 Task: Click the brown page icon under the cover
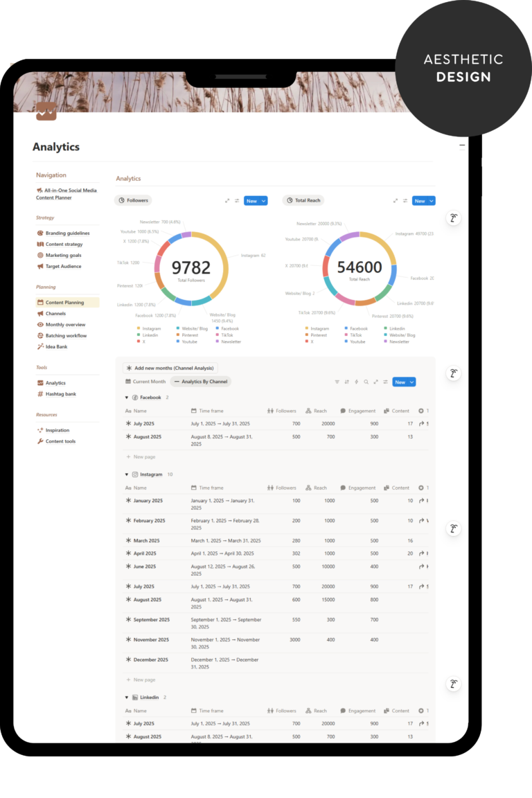point(46,111)
